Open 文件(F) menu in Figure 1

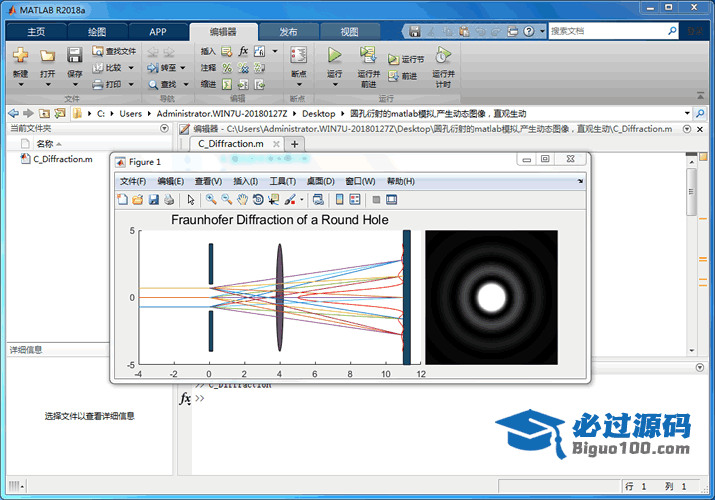click(x=133, y=181)
